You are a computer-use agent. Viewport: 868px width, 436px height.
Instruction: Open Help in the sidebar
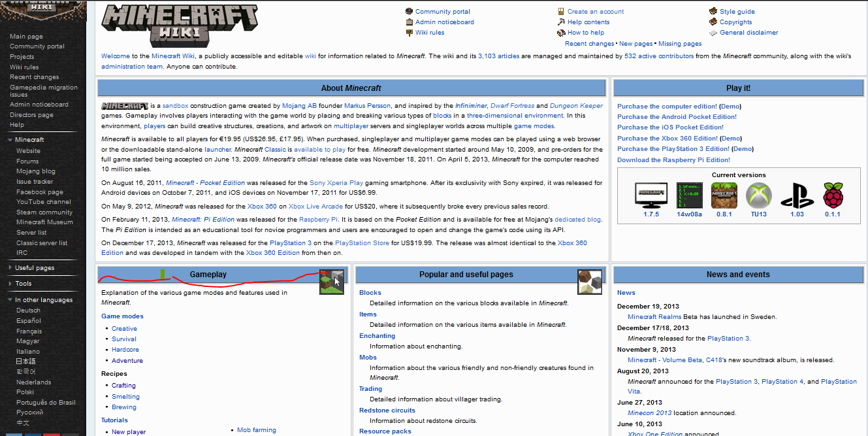tap(17, 125)
